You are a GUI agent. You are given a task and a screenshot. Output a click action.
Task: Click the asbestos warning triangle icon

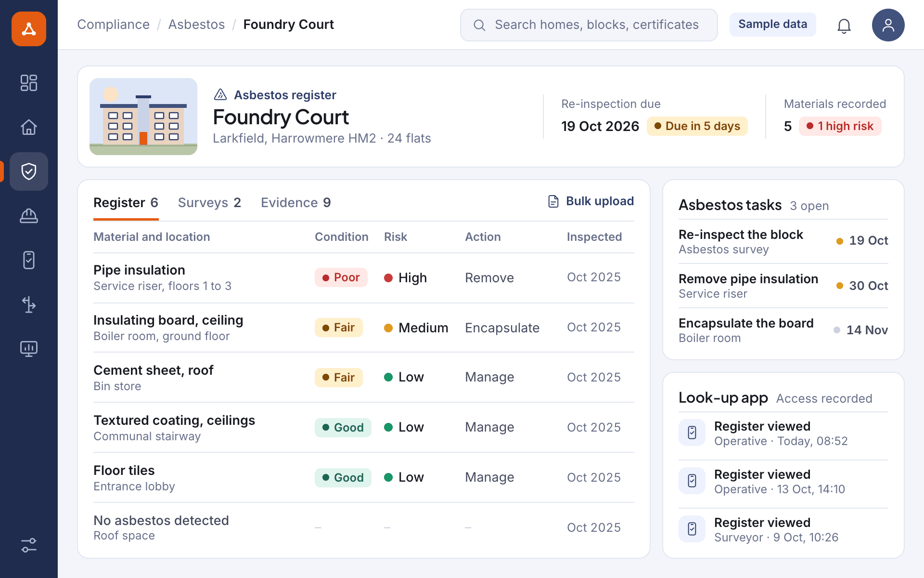[220, 94]
